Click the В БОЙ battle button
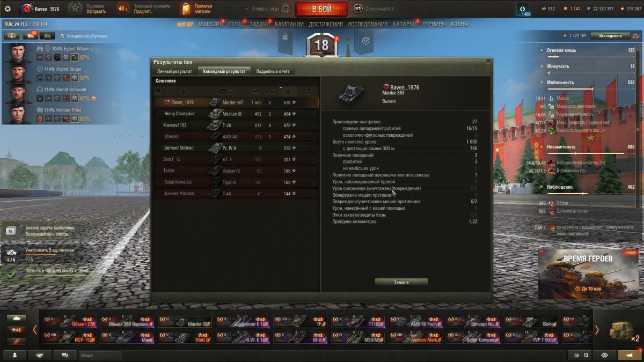This screenshot has height=362, width=644. 321,9
